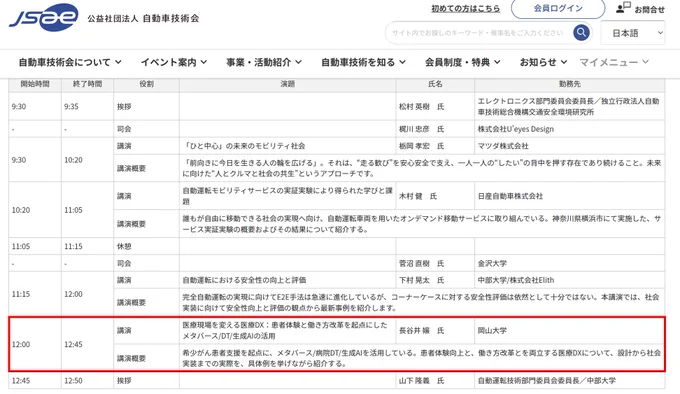Expand the 自動車技術を知る menu
Screen dimensions: 680x394
coord(363,62)
